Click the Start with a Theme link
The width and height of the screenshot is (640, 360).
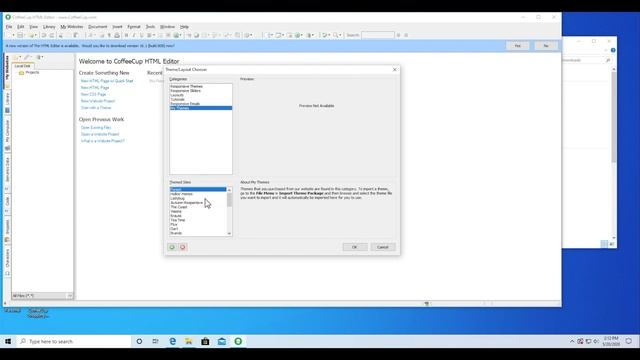[96, 108]
